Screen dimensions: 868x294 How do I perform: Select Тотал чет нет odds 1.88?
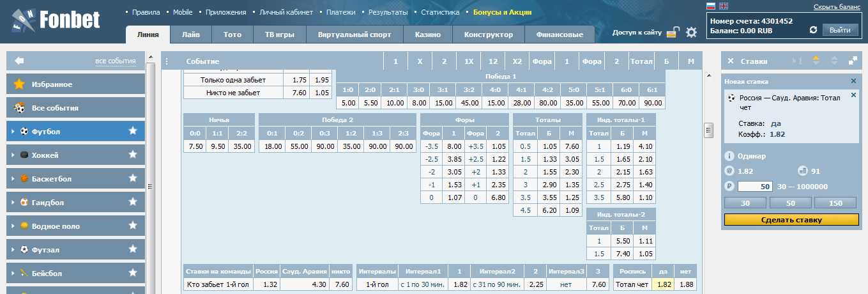point(686,284)
